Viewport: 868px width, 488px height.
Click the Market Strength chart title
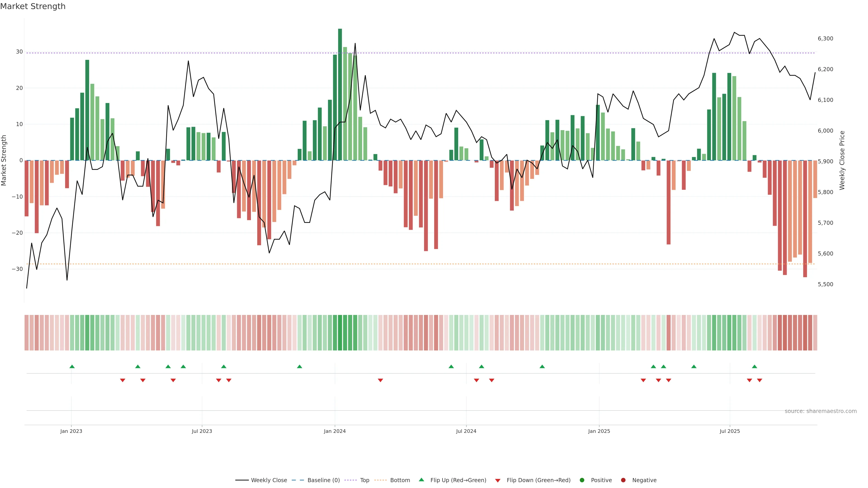33,6
